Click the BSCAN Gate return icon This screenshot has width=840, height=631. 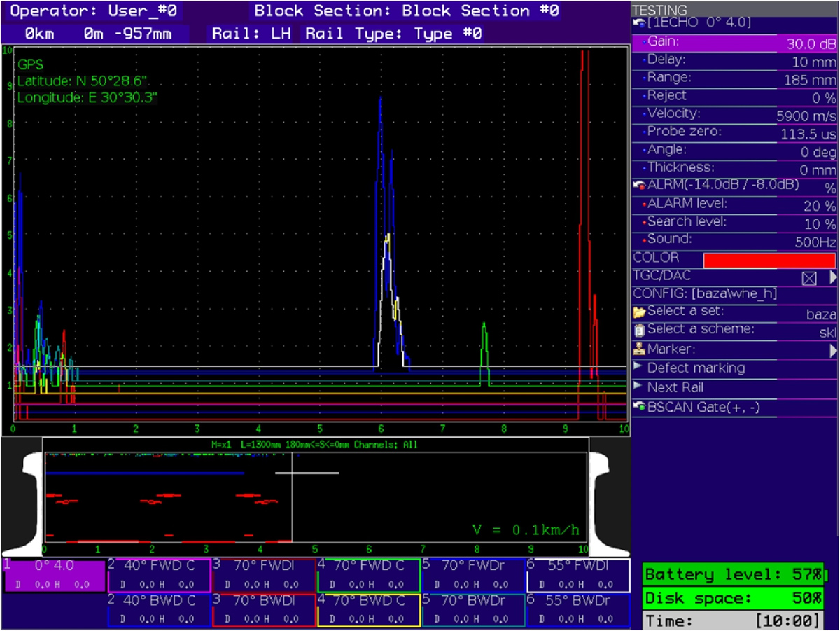click(639, 407)
